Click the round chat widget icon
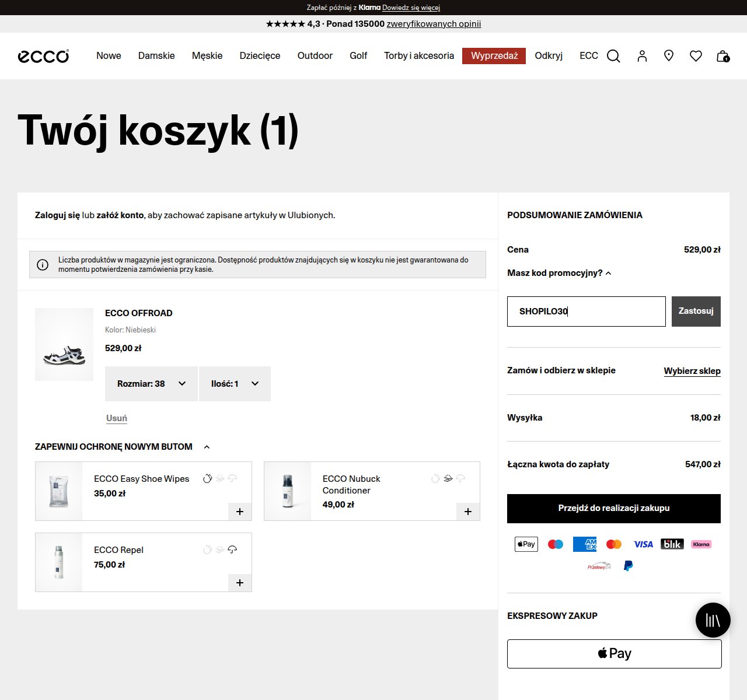The height and width of the screenshot is (700, 747). [x=713, y=620]
